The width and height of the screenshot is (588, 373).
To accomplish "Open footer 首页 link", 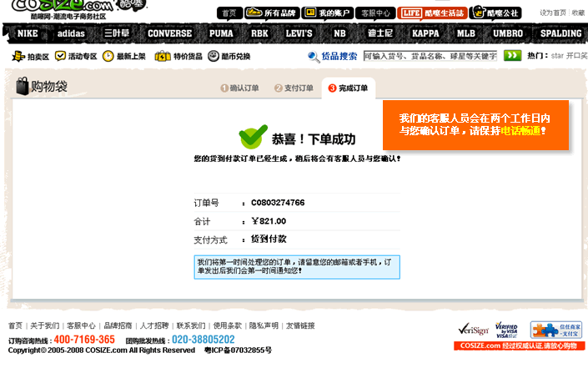I will point(15,325).
